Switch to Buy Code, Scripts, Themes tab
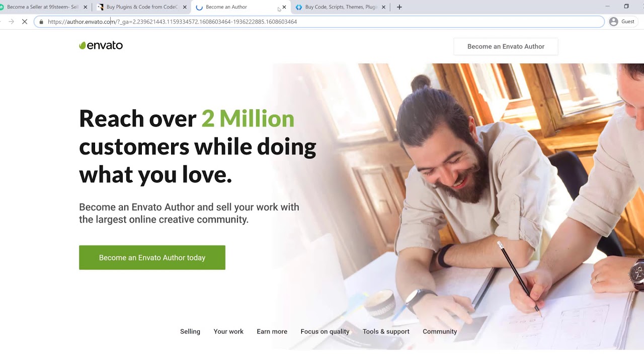 [x=336, y=7]
